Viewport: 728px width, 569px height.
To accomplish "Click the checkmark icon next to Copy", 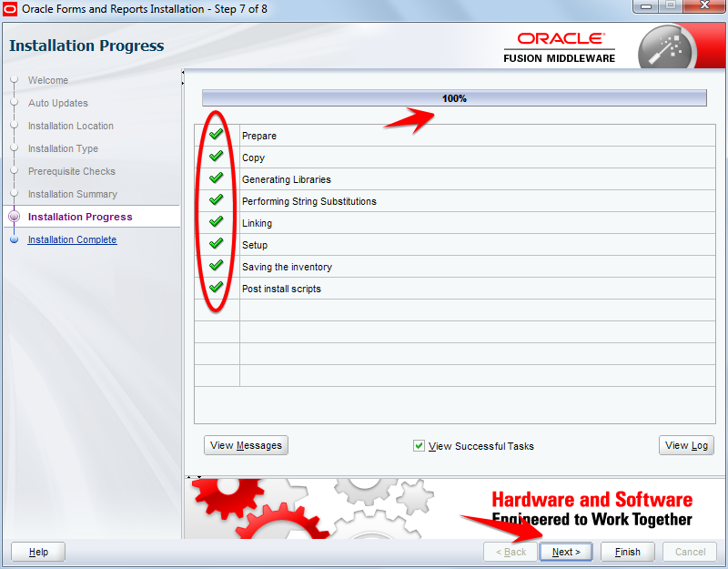I will (x=216, y=157).
